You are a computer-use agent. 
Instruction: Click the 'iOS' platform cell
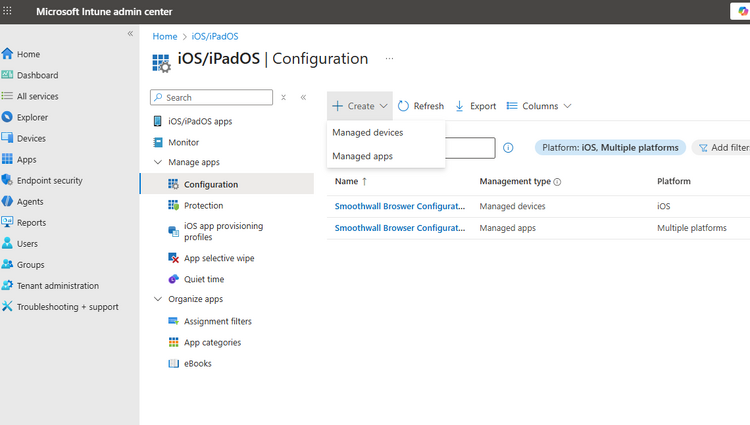663,206
